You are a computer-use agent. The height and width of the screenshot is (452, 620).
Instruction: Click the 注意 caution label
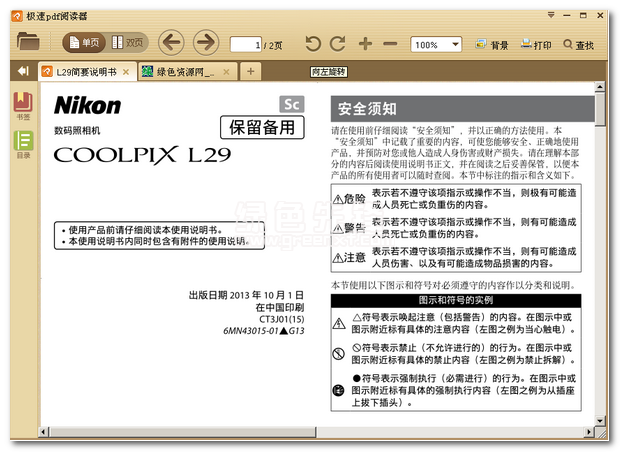[x=349, y=258]
